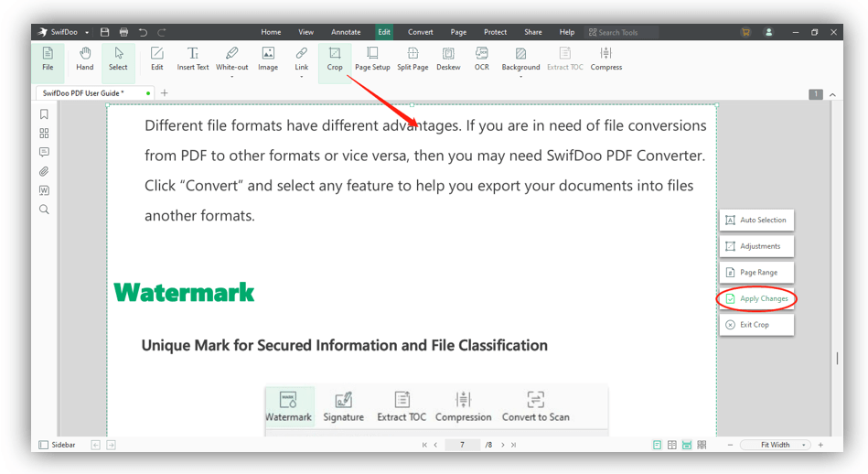
Task: Apply Changes to the crop
Action: click(x=756, y=298)
